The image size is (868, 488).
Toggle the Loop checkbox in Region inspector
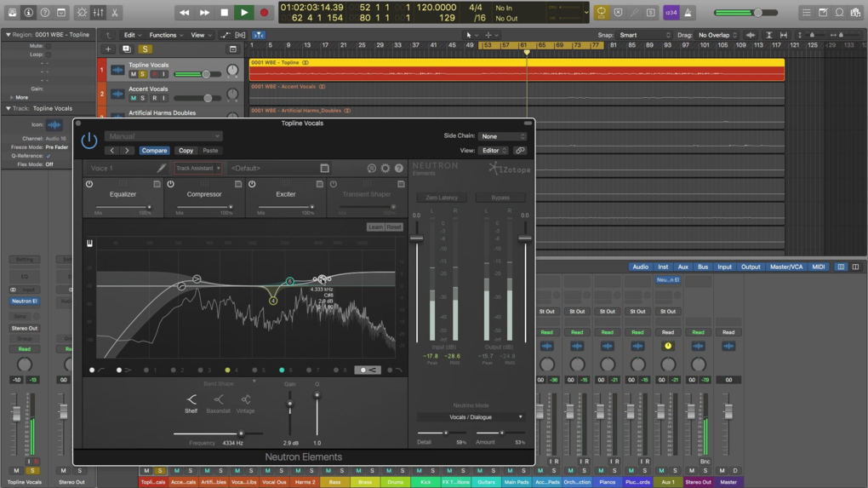coord(49,55)
